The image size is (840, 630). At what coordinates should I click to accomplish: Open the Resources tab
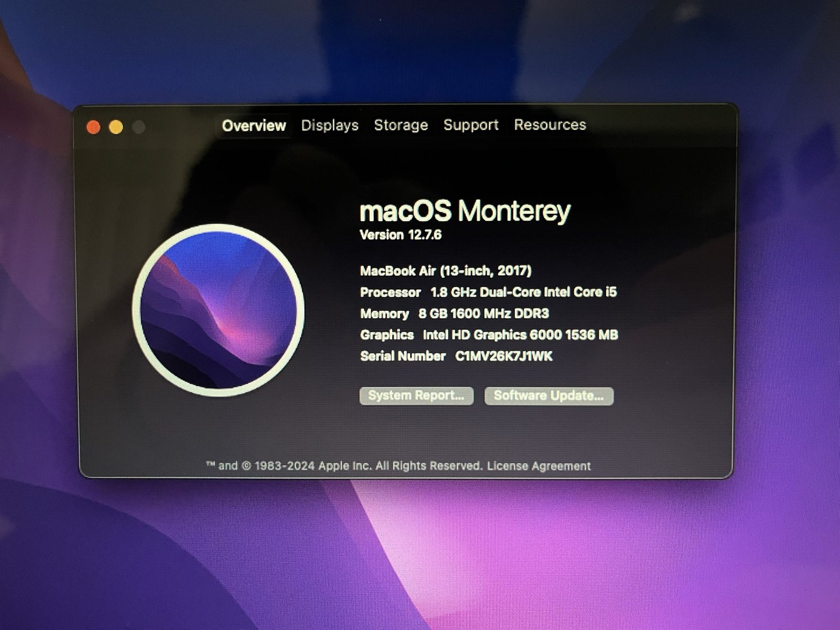(550, 124)
